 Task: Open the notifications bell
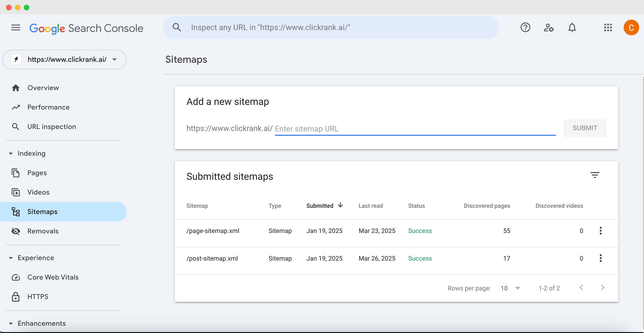pos(572,27)
